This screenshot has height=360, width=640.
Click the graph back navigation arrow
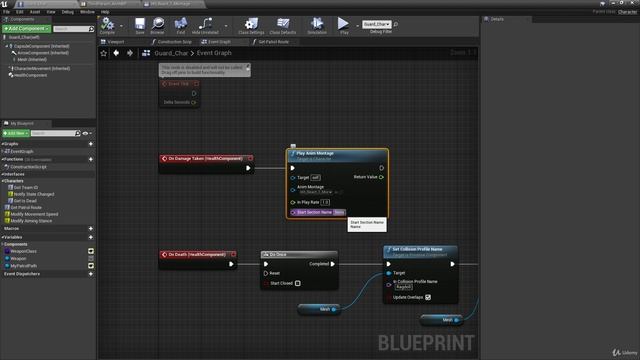(116, 53)
